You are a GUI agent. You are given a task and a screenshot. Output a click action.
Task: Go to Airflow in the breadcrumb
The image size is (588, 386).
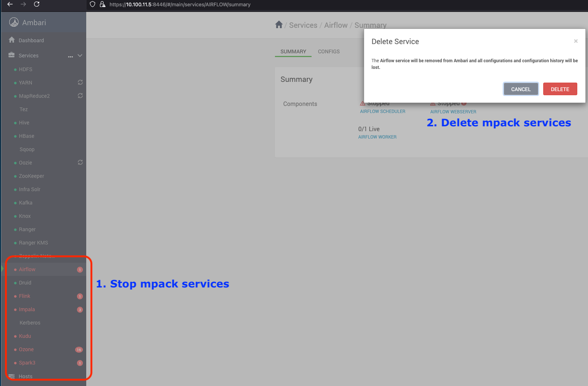pyautogui.click(x=336, y=25)
